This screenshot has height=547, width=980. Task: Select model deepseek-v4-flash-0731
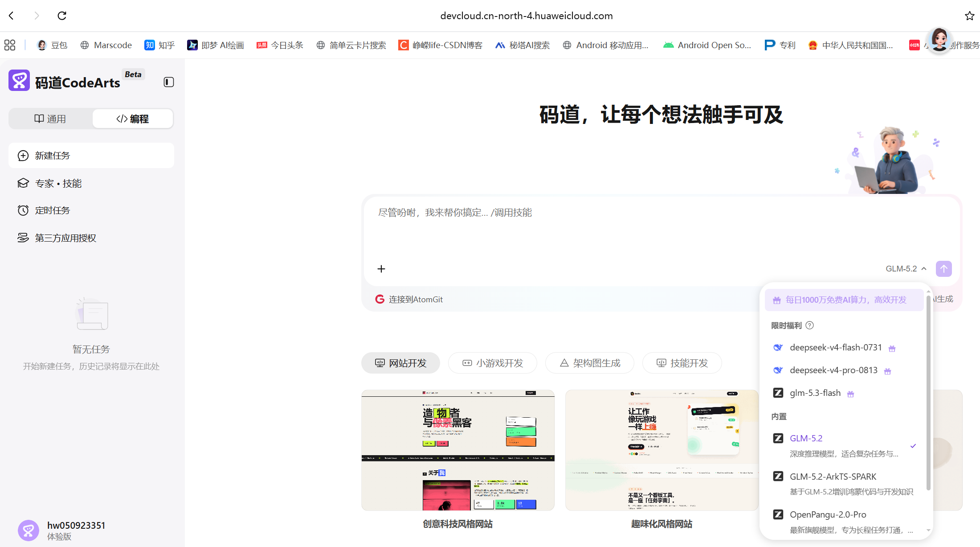tap(844, 348)
